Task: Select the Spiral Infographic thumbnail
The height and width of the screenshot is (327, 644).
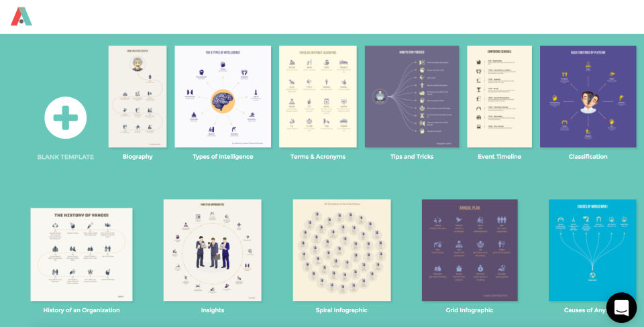Action: coord(341,251)
